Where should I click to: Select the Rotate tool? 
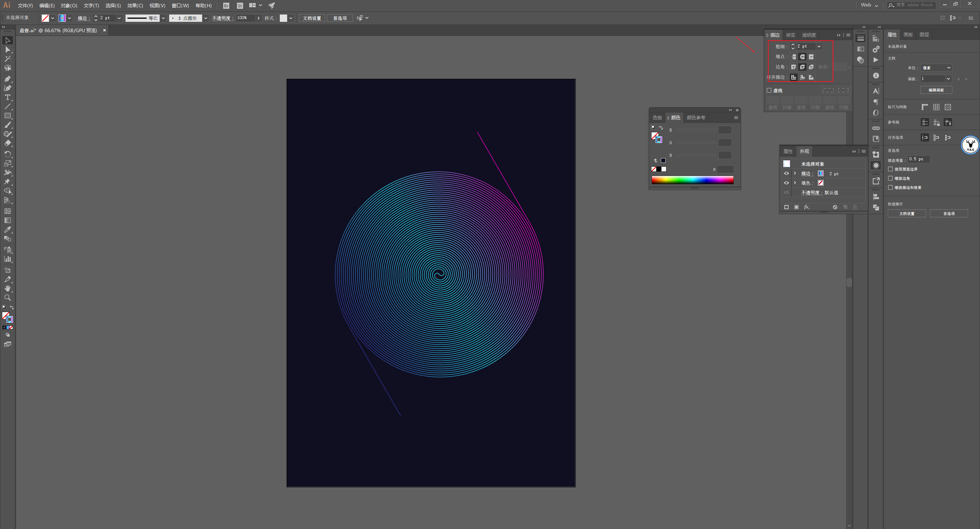click(x=7, y=154)
